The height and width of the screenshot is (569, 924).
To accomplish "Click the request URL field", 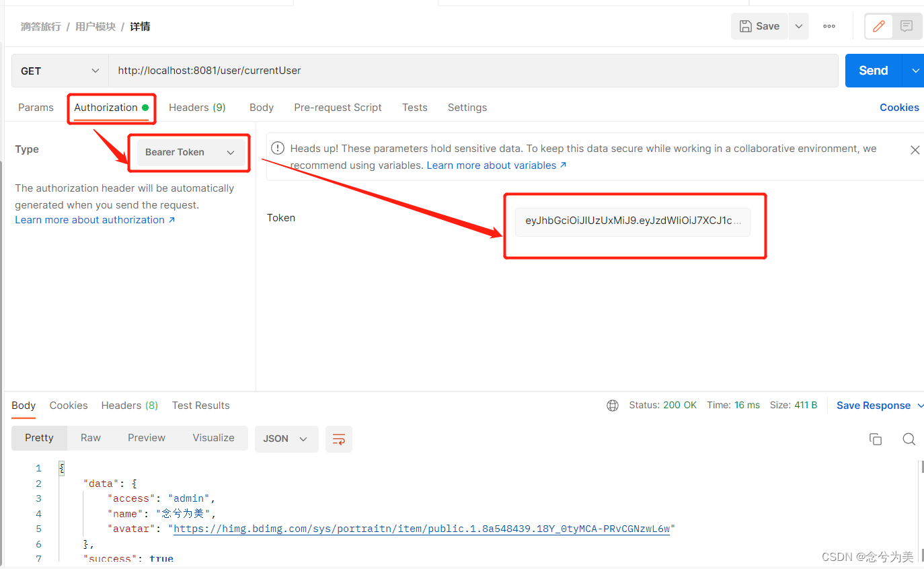I will 473,71.
